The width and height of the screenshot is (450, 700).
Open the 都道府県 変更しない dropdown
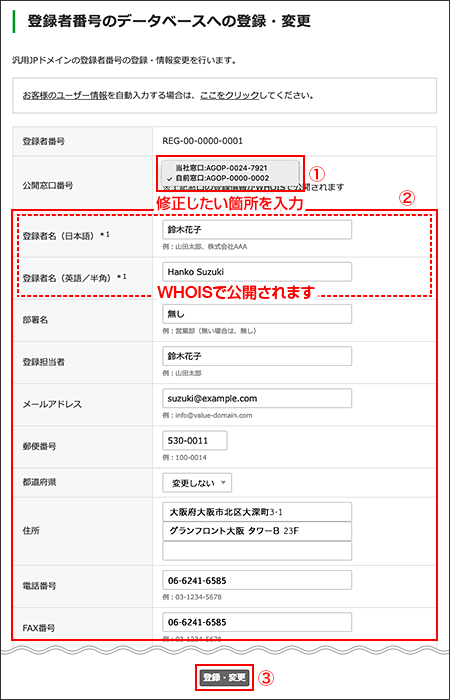[197, 483]
